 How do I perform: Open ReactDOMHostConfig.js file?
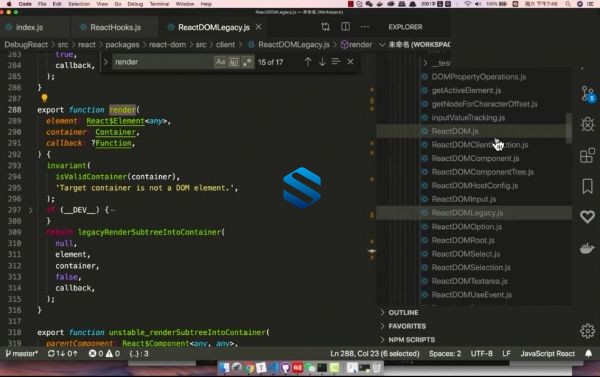click(474, 186)
